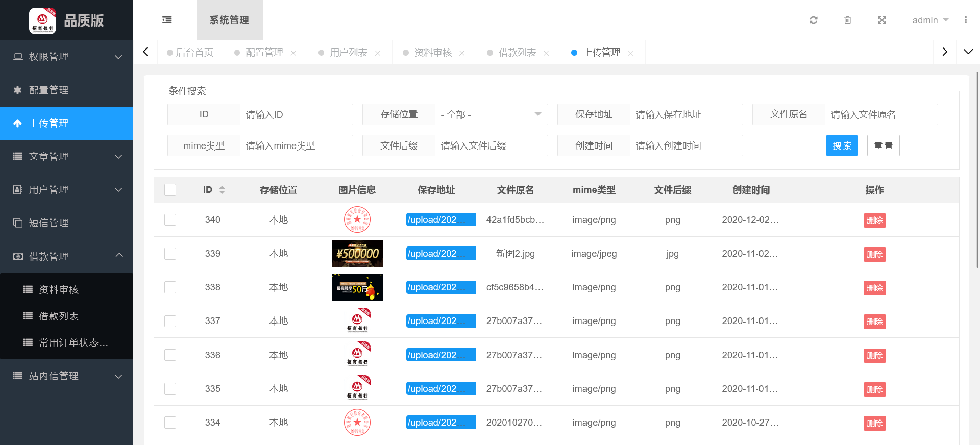Click the red seal thumbnail in row 340
The image size is (980, 445).
(x=357, y=220)
